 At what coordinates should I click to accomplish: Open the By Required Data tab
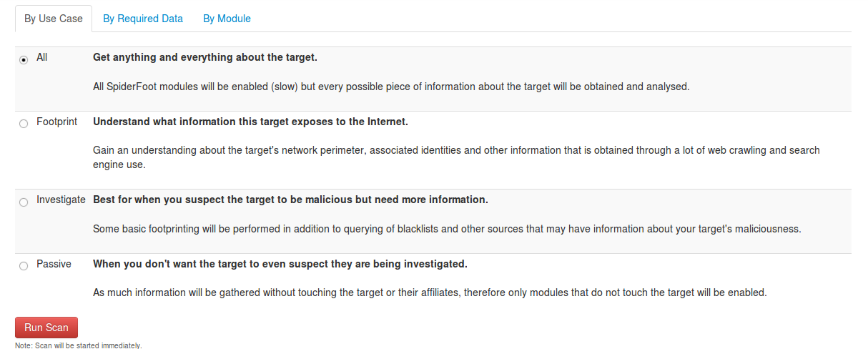143,19
